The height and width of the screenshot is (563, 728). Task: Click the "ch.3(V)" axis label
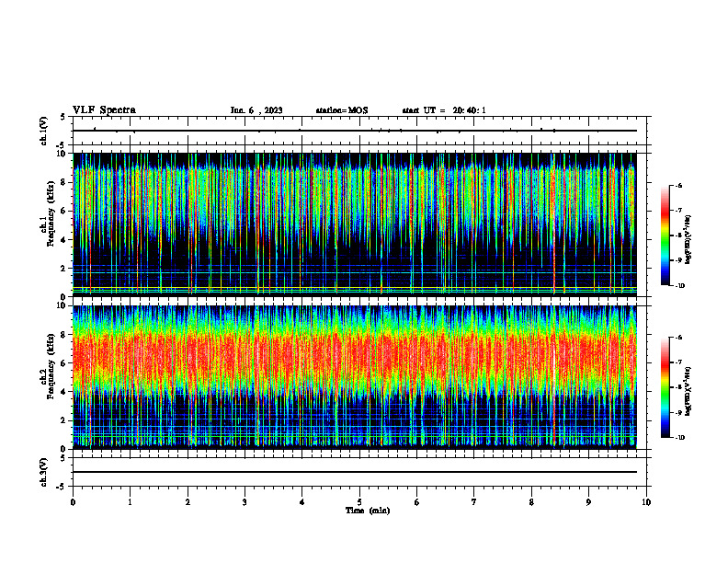pyautogui.click(x=43, y=472)
